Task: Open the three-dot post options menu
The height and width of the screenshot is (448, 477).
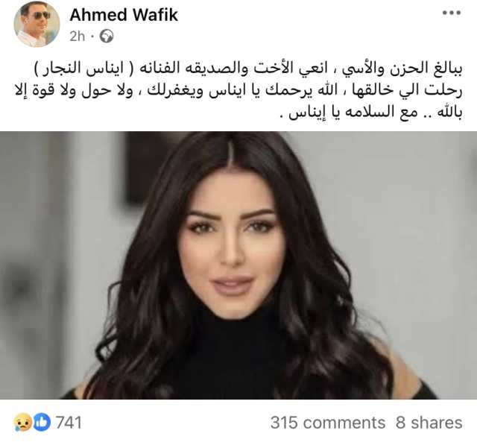Action: pyautogui.click(x=452, y=13)
